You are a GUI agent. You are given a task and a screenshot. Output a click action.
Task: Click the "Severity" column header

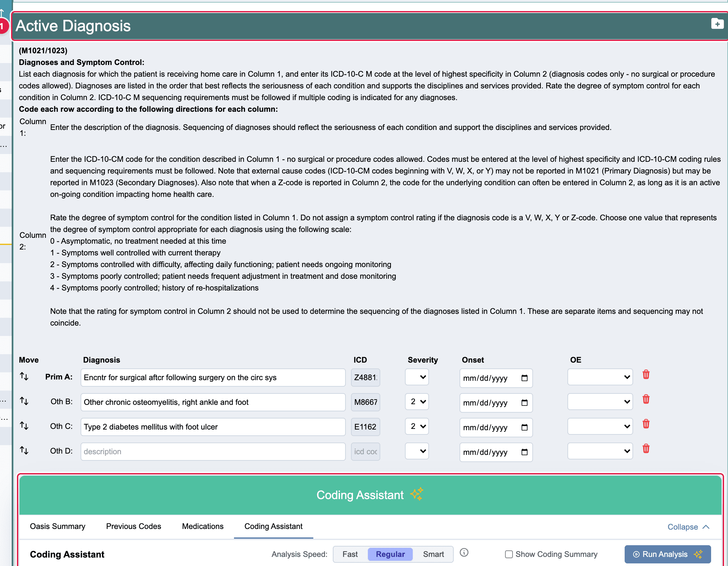pyautogui.click(x=423, y=360)
